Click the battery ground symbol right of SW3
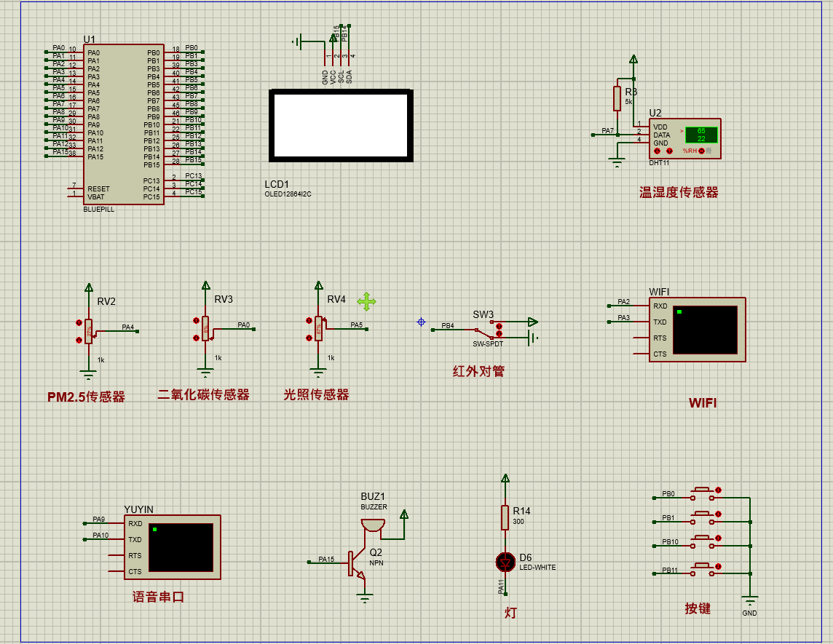Image resolution: width=833 pixels, height=644 pixels. [533, 338]
